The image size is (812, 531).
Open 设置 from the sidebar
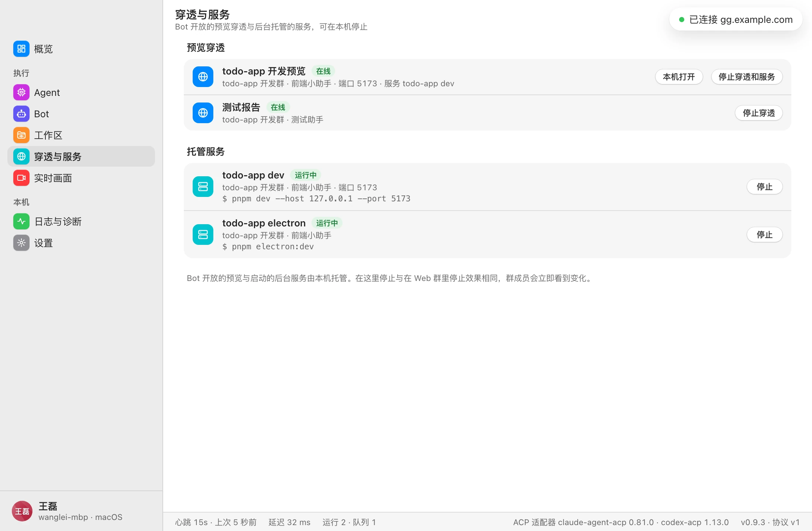(81, 243)
